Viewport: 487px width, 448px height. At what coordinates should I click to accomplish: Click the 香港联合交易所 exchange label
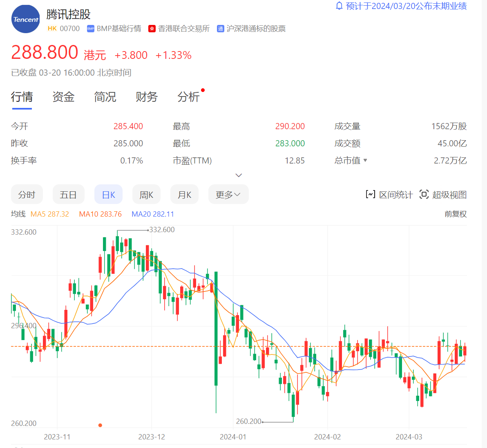click(184, 29)
